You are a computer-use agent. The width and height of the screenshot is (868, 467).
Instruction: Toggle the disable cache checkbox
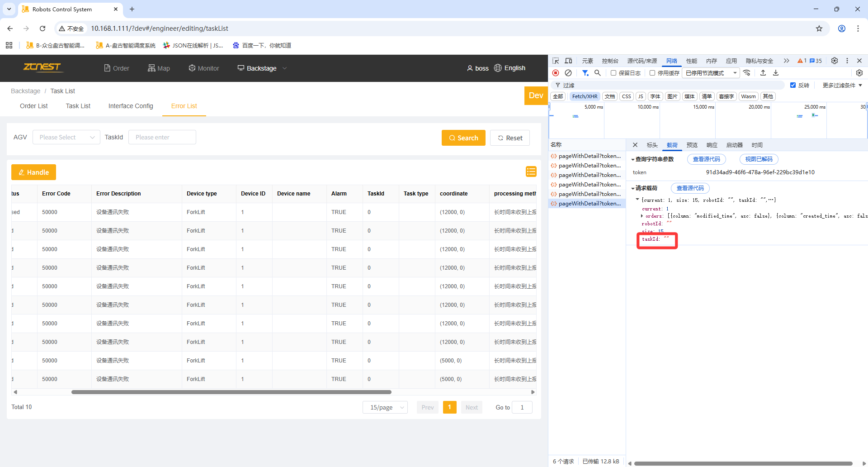652,73
